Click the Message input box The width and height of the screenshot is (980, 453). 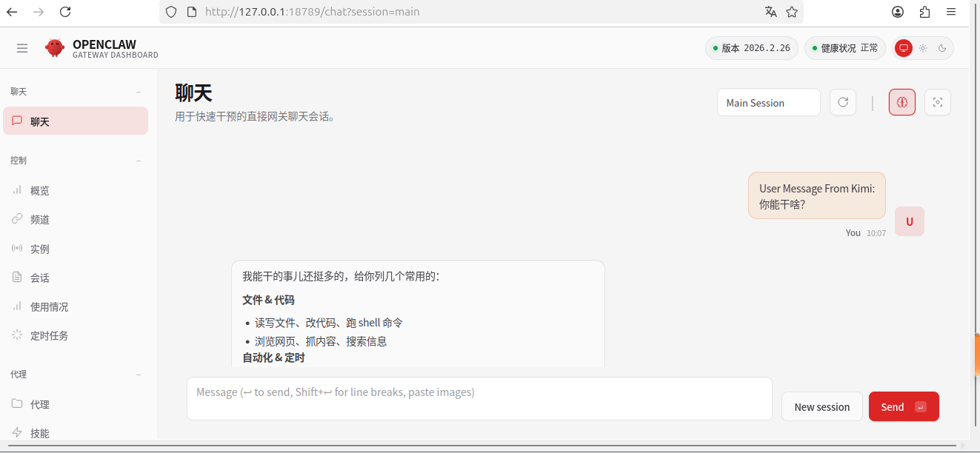pos(479,398)
